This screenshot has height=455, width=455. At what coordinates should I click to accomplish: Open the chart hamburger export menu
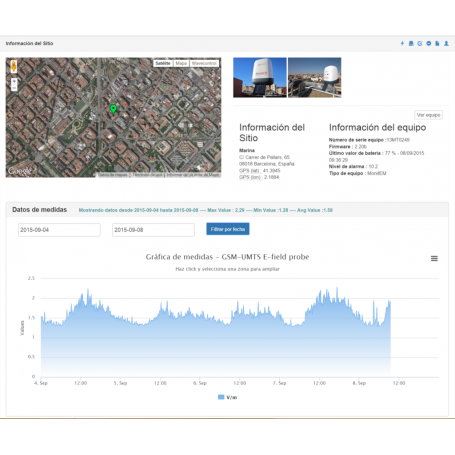click(x=434, y=258)
